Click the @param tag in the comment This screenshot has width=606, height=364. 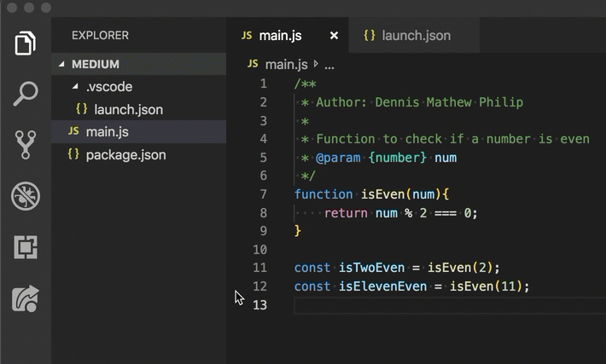pos(338,158)
